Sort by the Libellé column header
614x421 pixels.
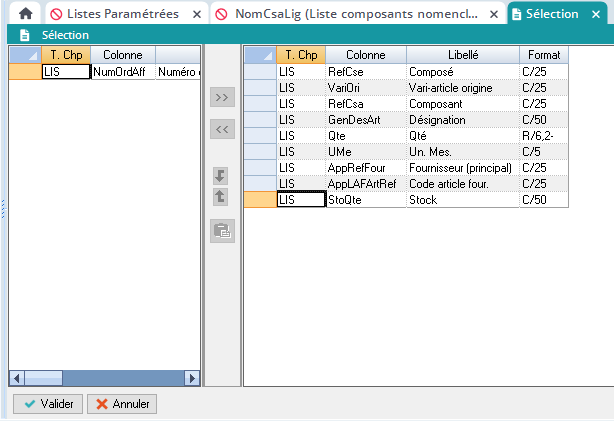[462, 55]
